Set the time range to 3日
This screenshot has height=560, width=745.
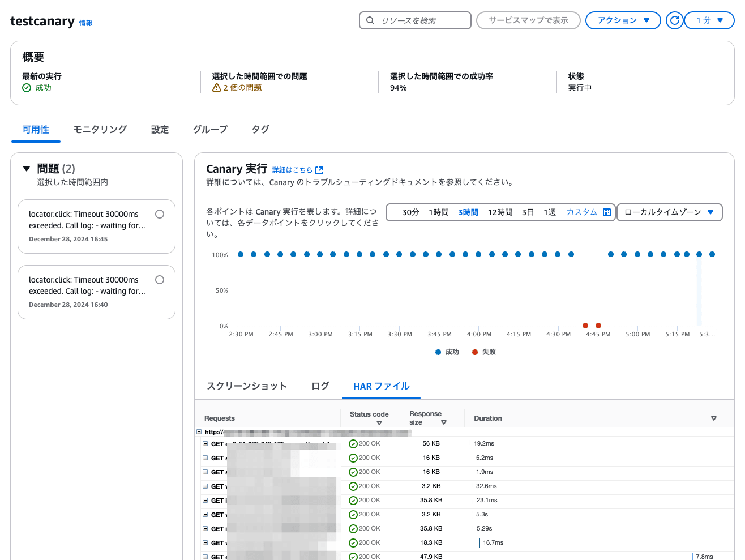(528, 212)
